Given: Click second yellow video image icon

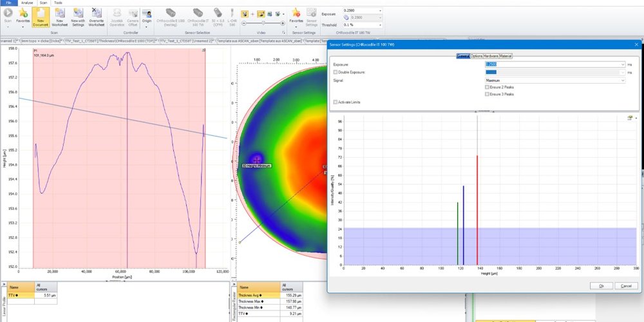Looking at the screenshot, I should click(x=261, y=14).
